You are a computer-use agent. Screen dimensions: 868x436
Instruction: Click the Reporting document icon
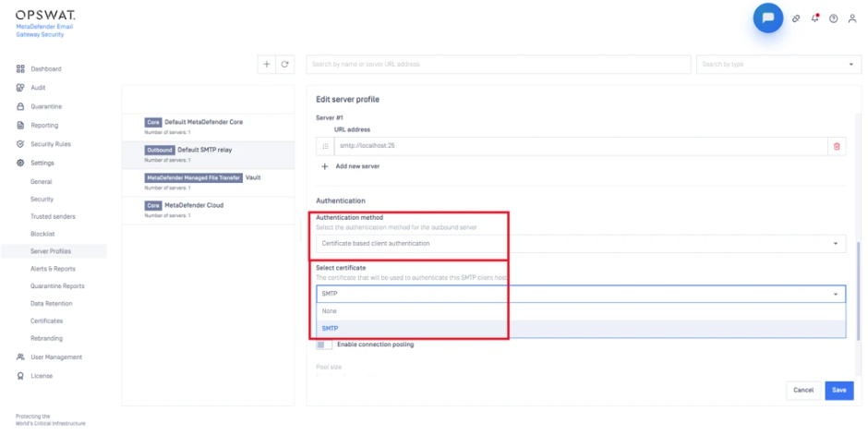(x=20, y=126)
